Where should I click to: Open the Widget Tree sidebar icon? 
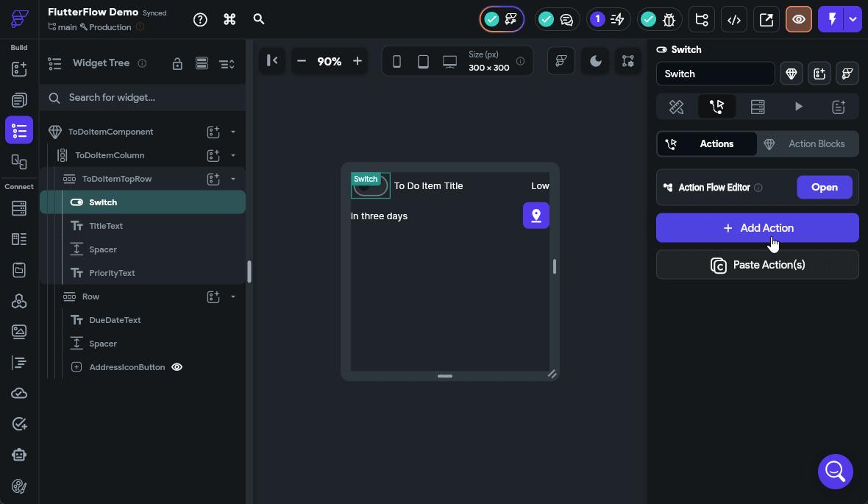19,131
